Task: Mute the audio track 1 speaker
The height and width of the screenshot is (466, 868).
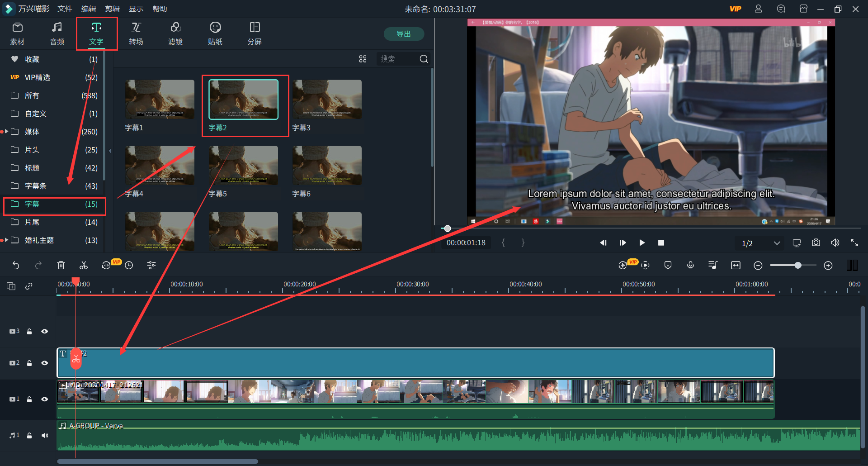Action: (44, 435)
